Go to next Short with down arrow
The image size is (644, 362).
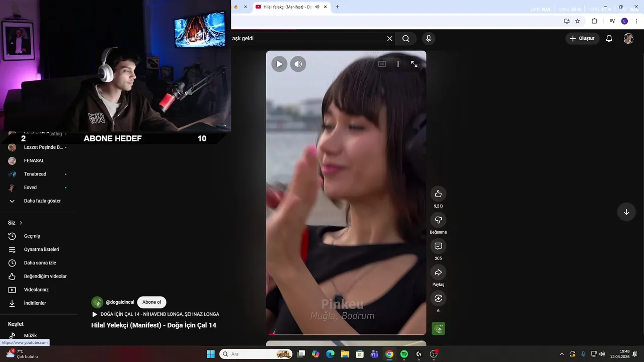click(x=626, y=212)
